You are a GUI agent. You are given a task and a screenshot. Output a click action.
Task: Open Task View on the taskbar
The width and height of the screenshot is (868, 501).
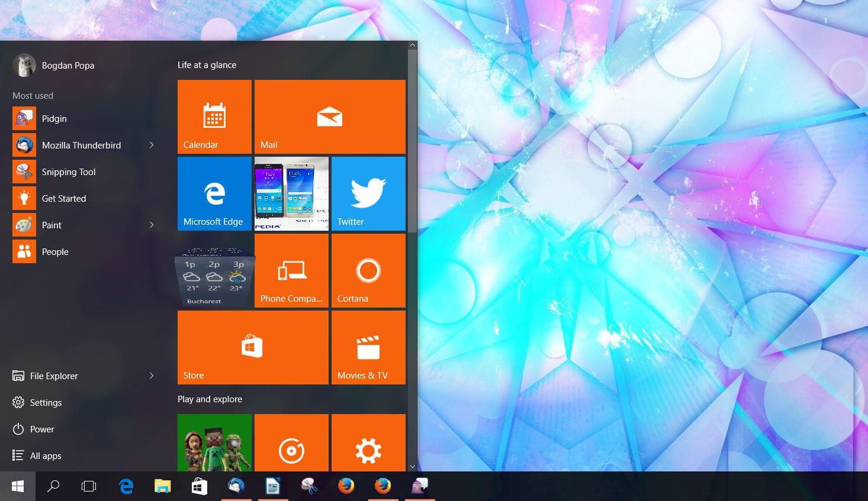[88, 486]
